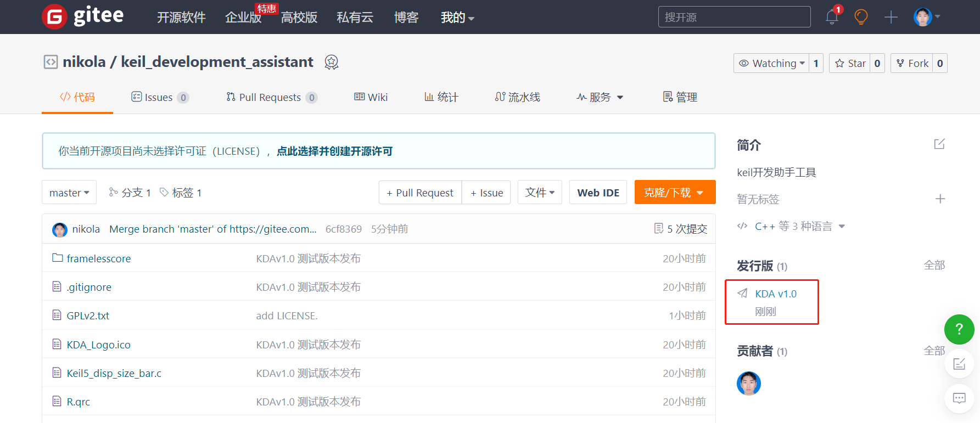Click the Gitee logo icon
This screenshot has height=423, width=980.
tap(54, 17)
